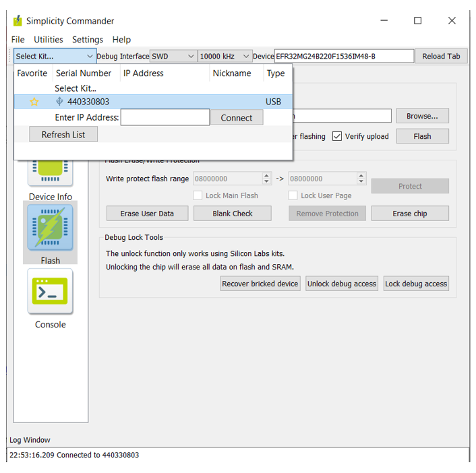Toggle the Verify upload checkbox
Screen dimensions: 476x473
(337, 136)
